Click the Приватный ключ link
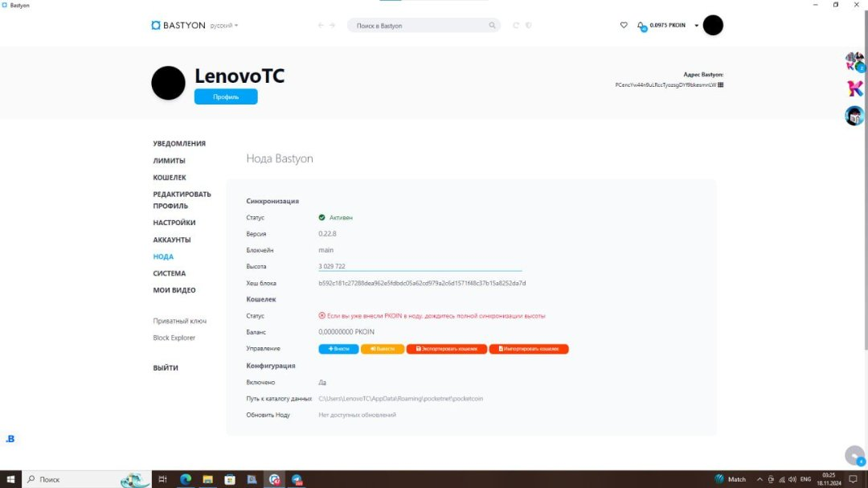 (x=180, y=321)
